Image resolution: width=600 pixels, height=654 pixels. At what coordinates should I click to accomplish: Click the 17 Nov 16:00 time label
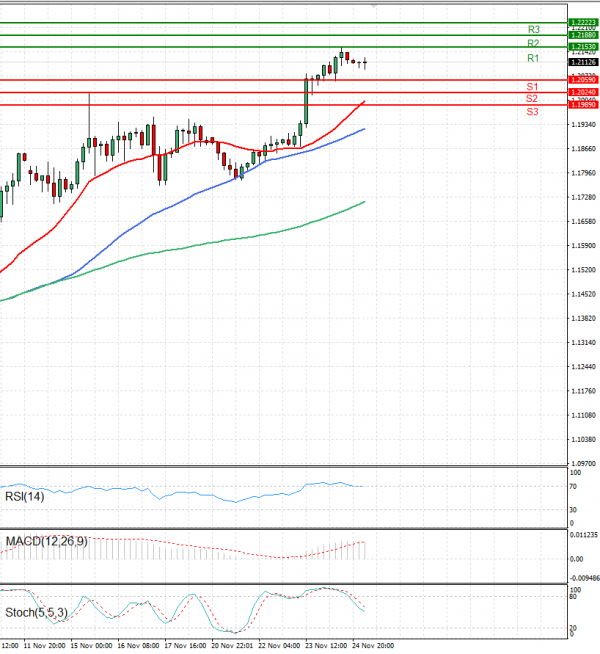186,646
